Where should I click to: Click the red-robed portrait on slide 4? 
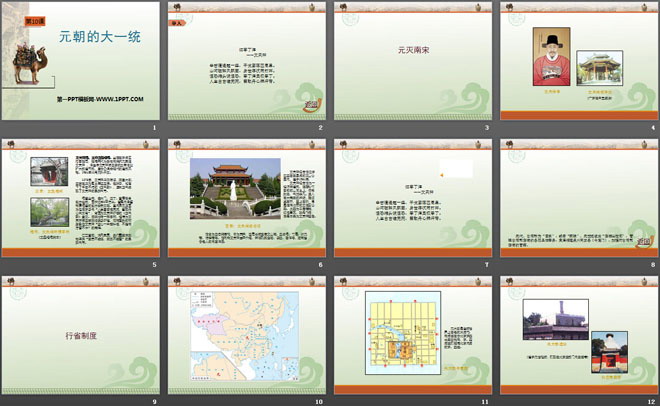[x=551, y=57]
